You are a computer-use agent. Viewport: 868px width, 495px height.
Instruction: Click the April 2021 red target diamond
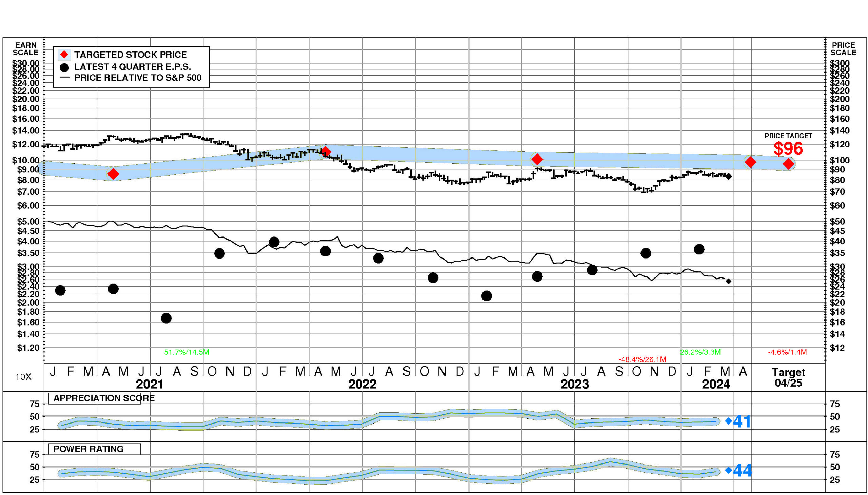point(113,174)
